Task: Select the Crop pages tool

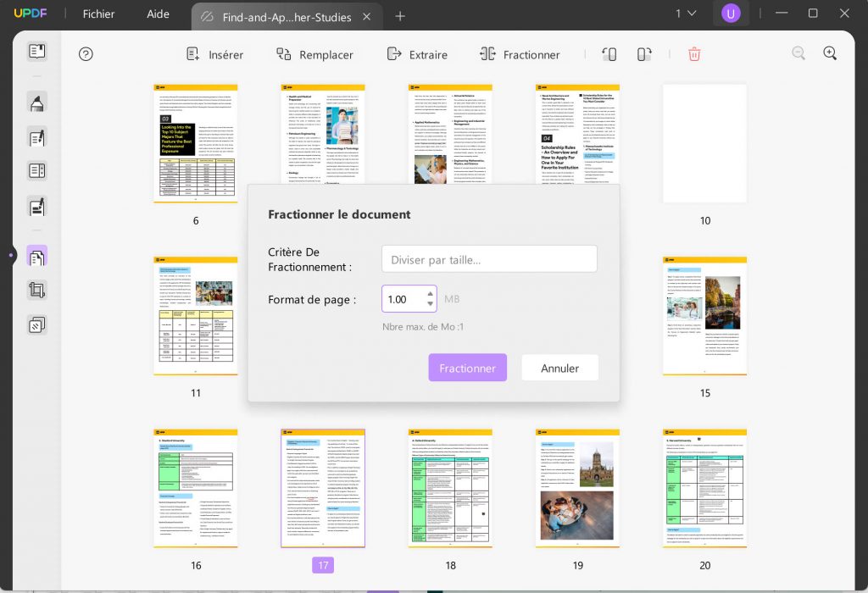Action: pos(36,290)
